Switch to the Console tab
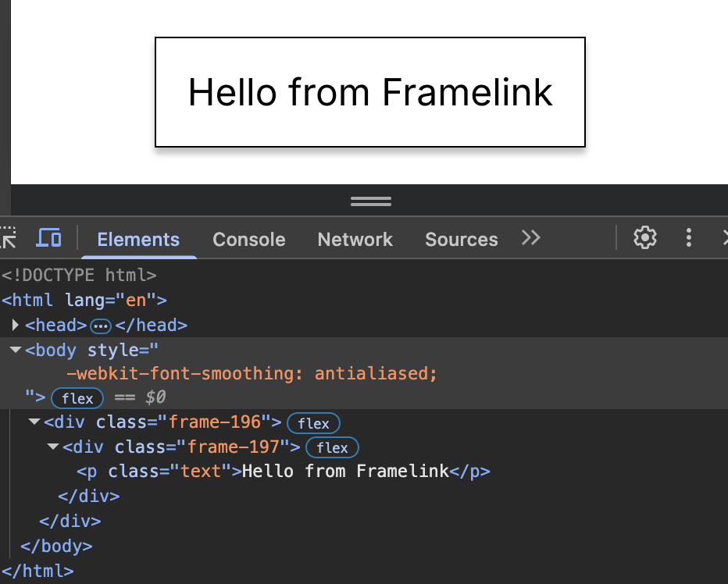Viewport: 728px width, 584px height. click(248, 239)
